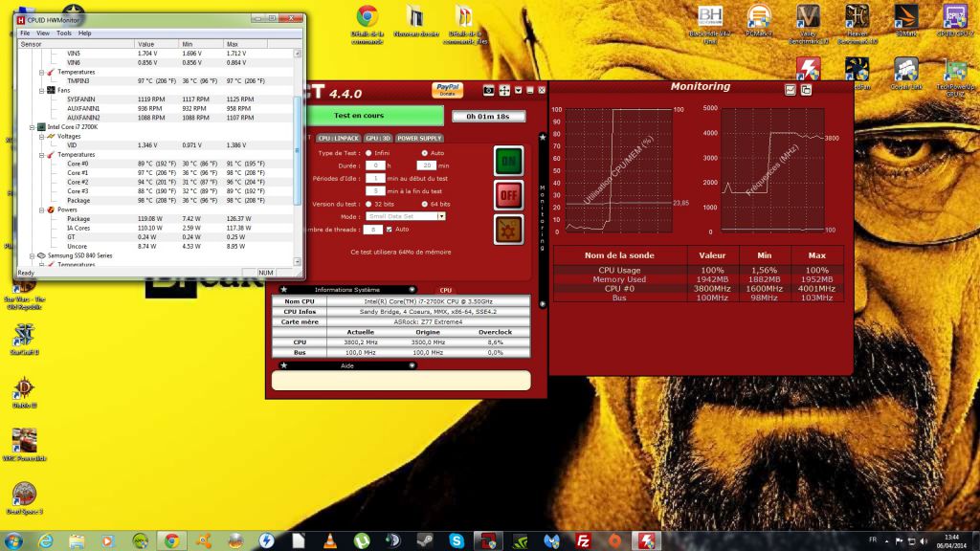Click the idle period at test start field
This screenshot has height=551, width=980.
pyautogui.click(x=375, y=179)
